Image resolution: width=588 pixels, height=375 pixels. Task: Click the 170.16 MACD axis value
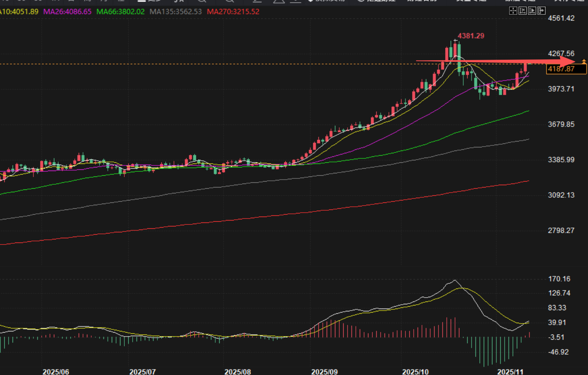[x=559, y=279]
